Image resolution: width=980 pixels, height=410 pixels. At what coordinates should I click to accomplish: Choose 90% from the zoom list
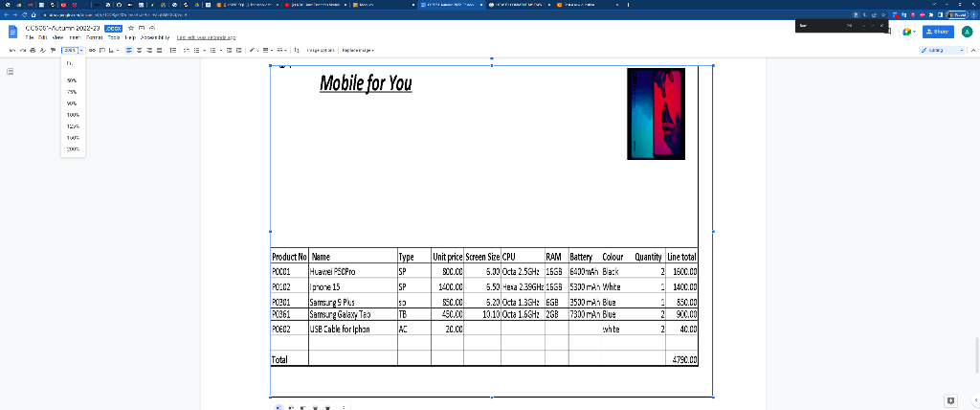[x=71, y=103]
